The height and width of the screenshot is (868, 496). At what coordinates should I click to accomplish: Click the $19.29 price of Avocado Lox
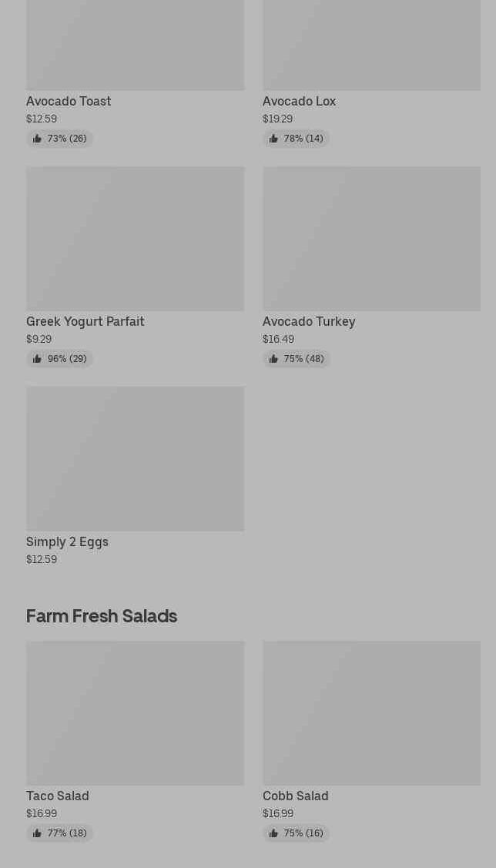277,119
